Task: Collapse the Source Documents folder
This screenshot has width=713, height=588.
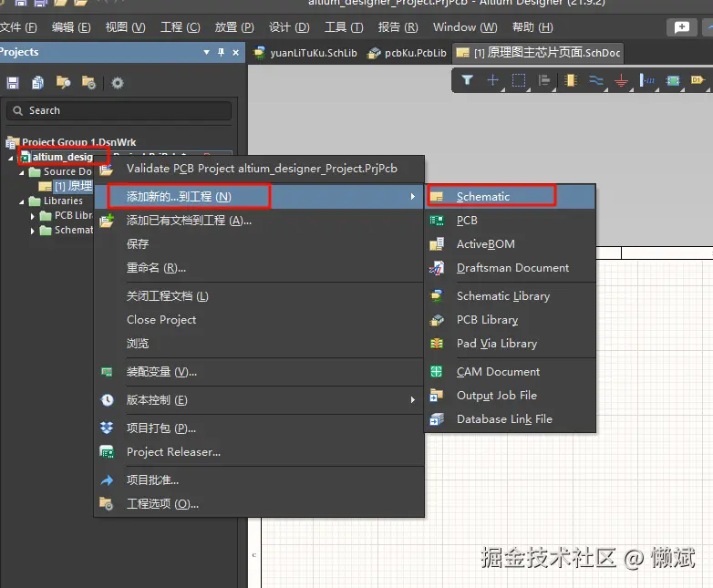Action: pos(21,173)
